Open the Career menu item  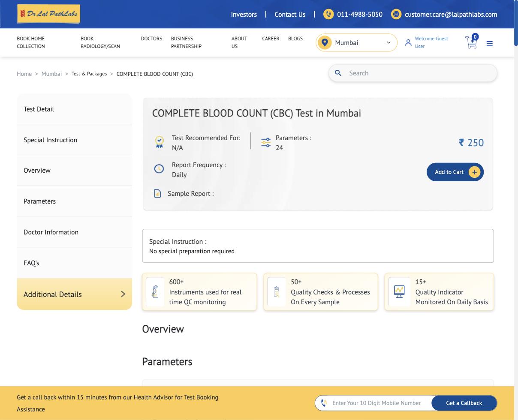pos(271,39)
